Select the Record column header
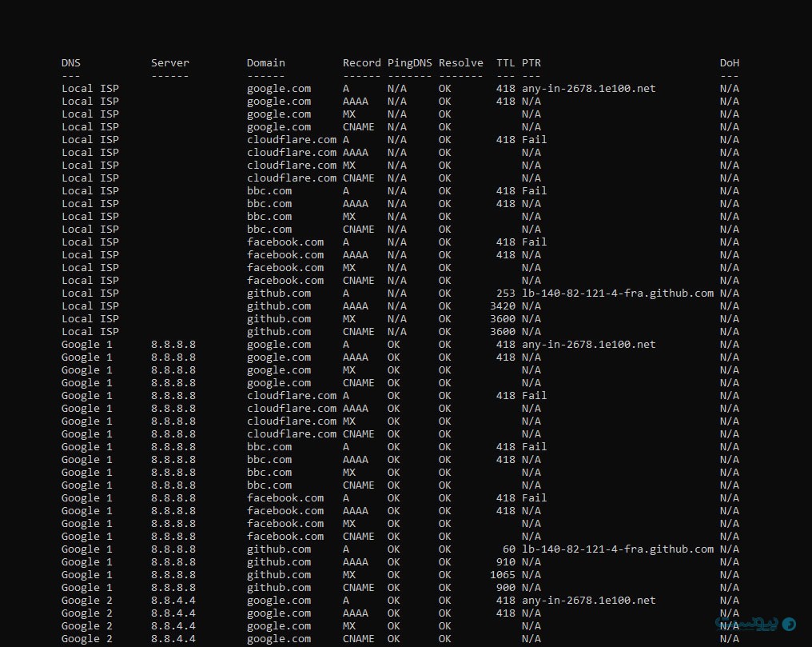The height and width of the screenshot is (647, 812). (361, 63)
